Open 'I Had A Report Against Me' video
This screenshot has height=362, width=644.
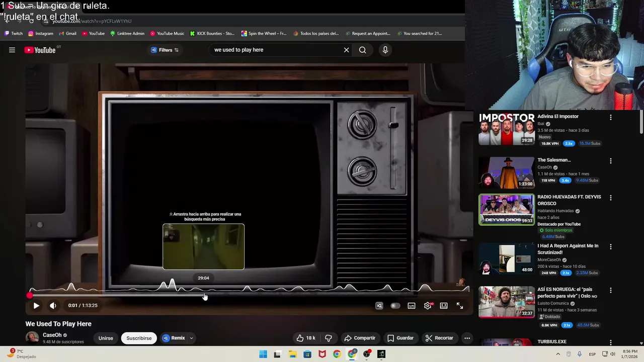pos(506,258)
